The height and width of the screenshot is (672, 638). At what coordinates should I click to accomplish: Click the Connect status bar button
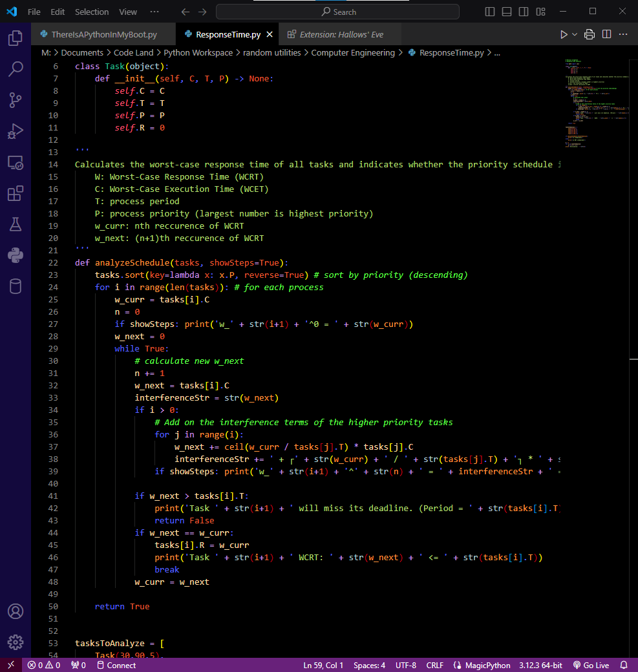click(x=116, y=665)
